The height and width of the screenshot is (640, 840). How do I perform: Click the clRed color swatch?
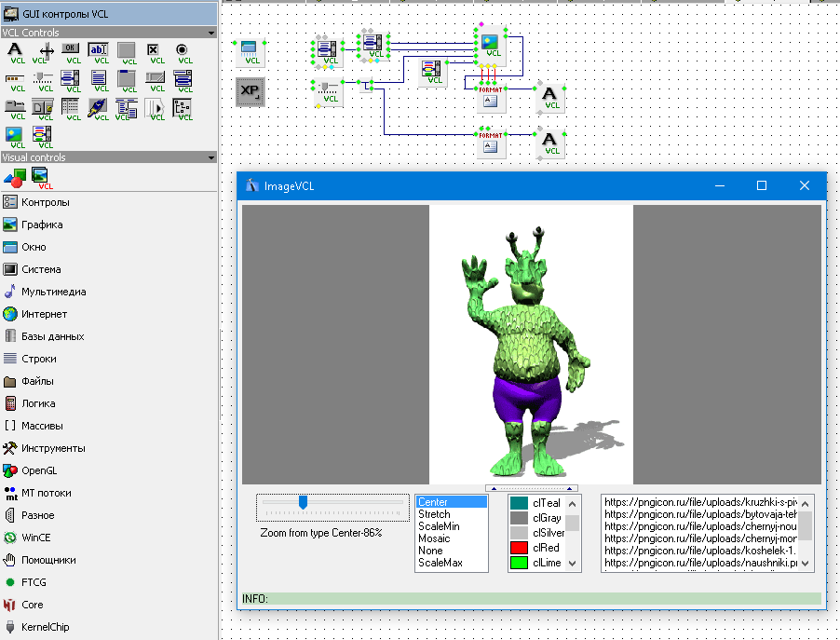pos(519,548)
